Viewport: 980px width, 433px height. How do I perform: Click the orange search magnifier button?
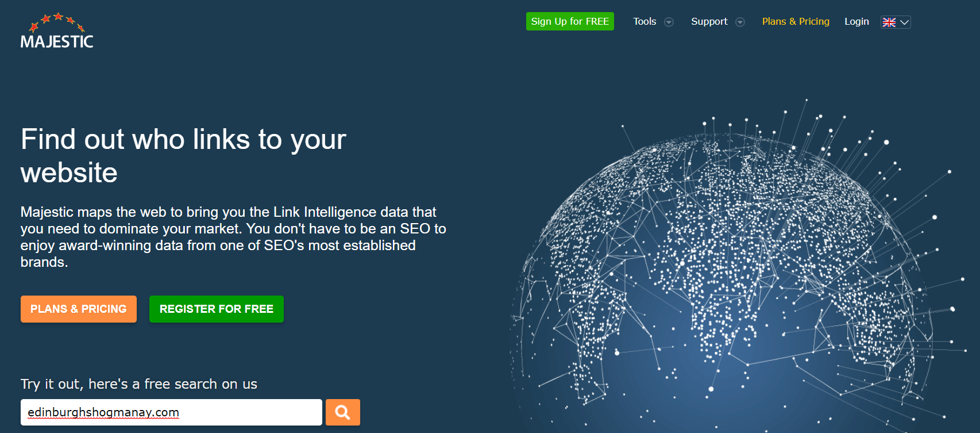click(343, 412)
